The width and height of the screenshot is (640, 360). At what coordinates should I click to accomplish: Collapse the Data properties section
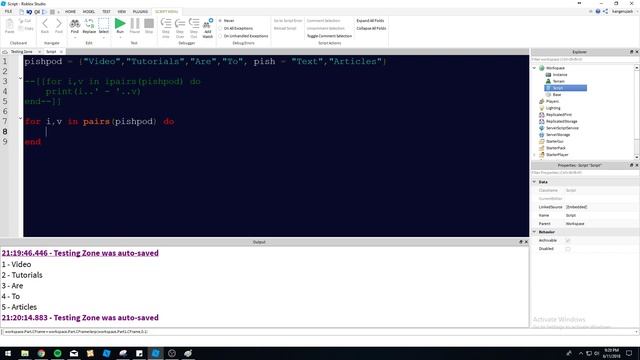535,182
